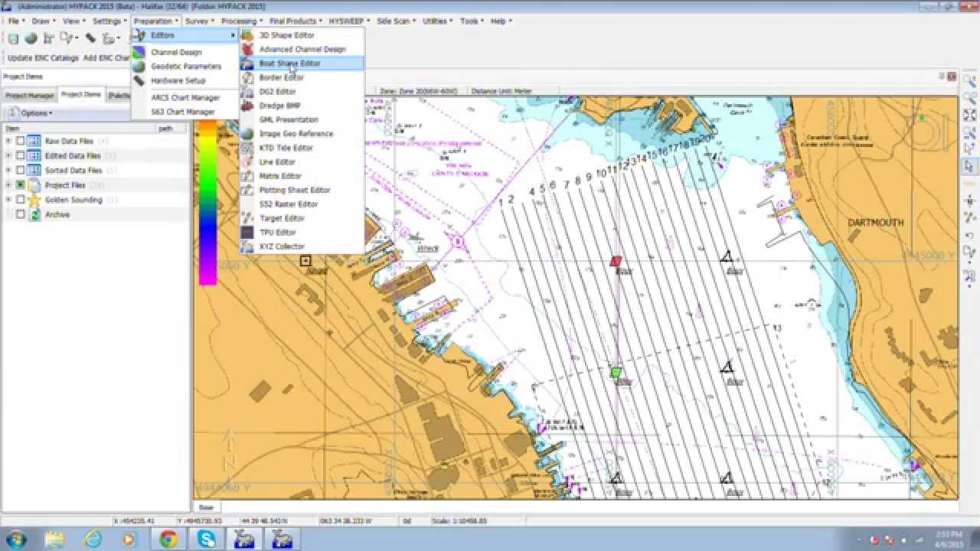Click the first toolbar icon below File
Screen dimensions: 980x551
click(13, 38)
